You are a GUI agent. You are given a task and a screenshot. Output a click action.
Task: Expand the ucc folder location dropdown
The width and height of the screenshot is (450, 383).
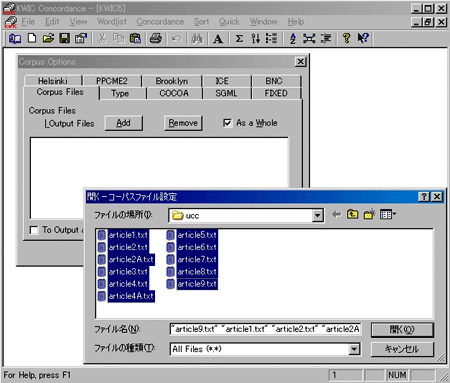tap(318, 216)
